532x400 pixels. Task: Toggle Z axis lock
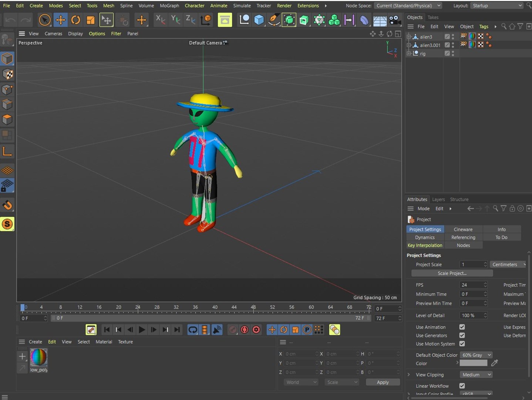(x=191, y=20)
